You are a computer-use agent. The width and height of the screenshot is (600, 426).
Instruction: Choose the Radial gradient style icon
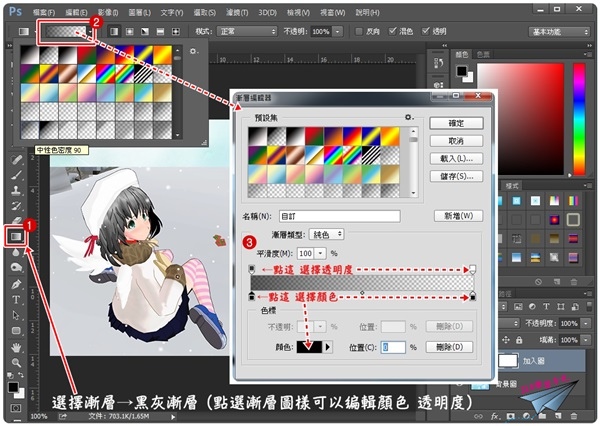pyautogui.click(x=130, y=31)
